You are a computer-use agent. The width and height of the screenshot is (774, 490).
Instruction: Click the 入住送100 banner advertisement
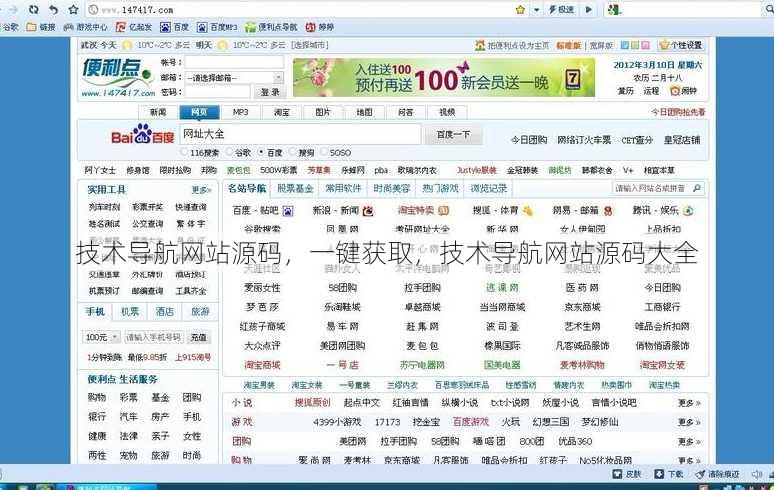(x=444, y=77)
